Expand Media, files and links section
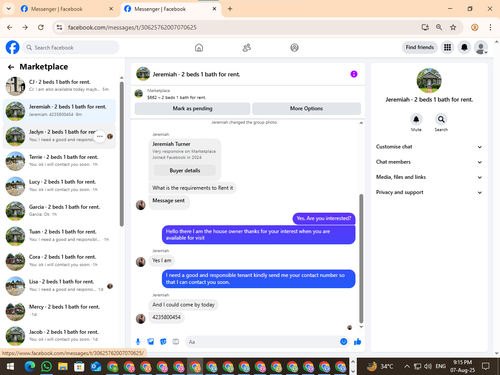The width and height of the screenshot is (500, 375). [429, 177]
